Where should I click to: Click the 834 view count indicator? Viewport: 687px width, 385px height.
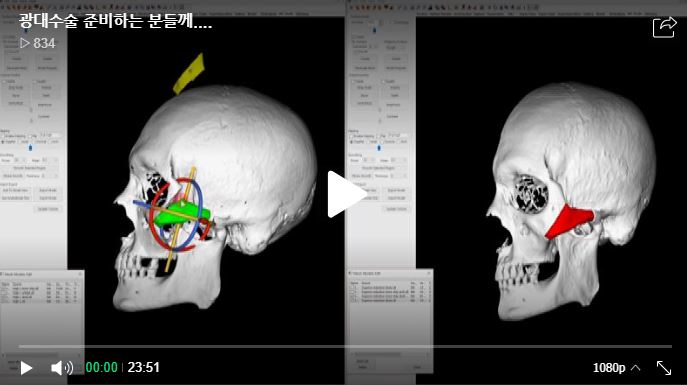pos(38,43)
